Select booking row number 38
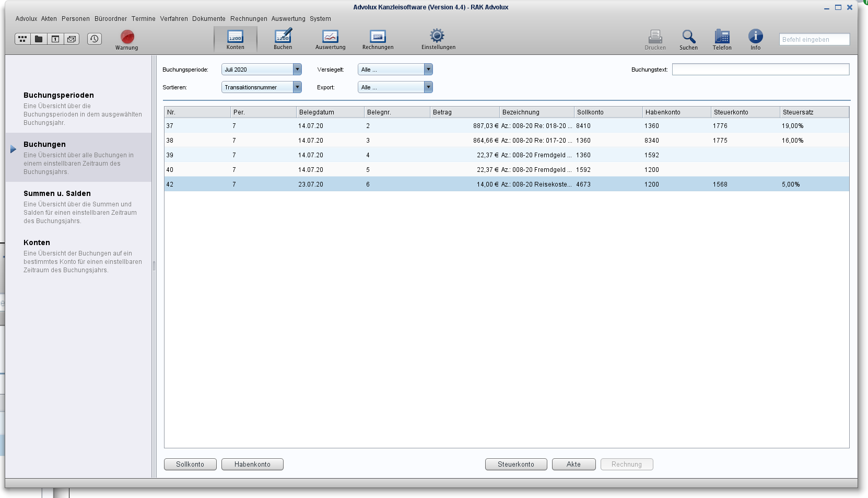This screenshot has height=498, width=868. tap(507, 141)
